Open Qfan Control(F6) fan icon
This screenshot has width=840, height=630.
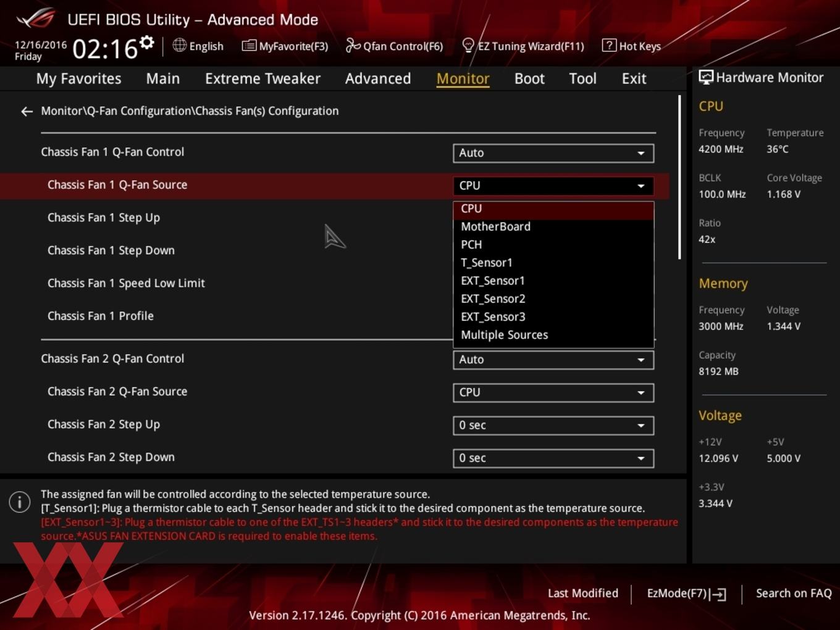(353, 46)
